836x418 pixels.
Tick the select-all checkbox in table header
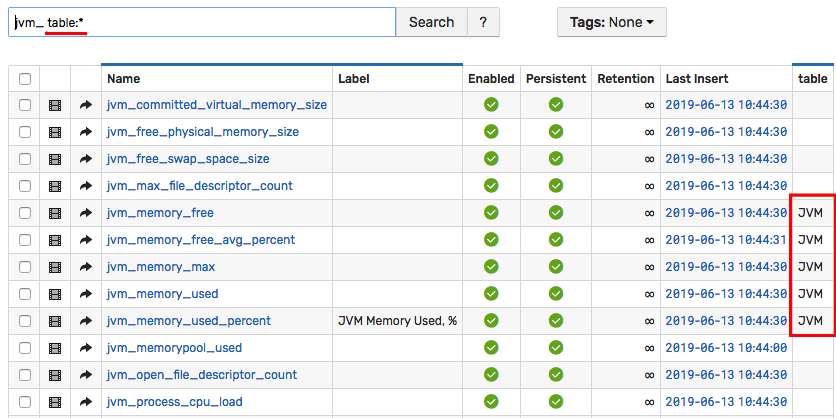pos(25,79)
